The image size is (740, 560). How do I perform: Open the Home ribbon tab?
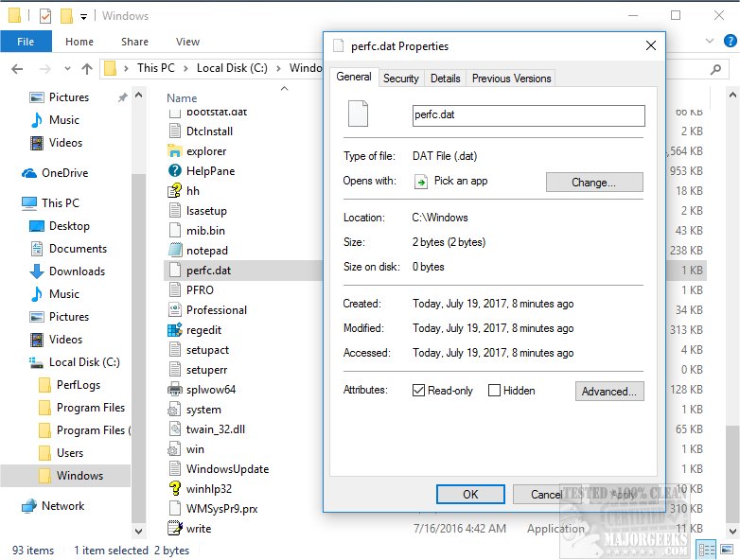[x=79, y=42]
